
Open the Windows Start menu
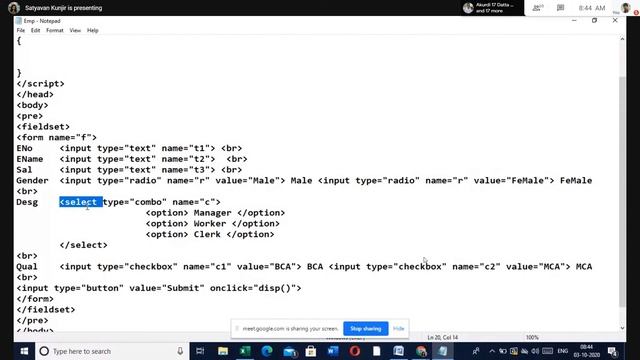pyautogui.click(x=24, y=351)
